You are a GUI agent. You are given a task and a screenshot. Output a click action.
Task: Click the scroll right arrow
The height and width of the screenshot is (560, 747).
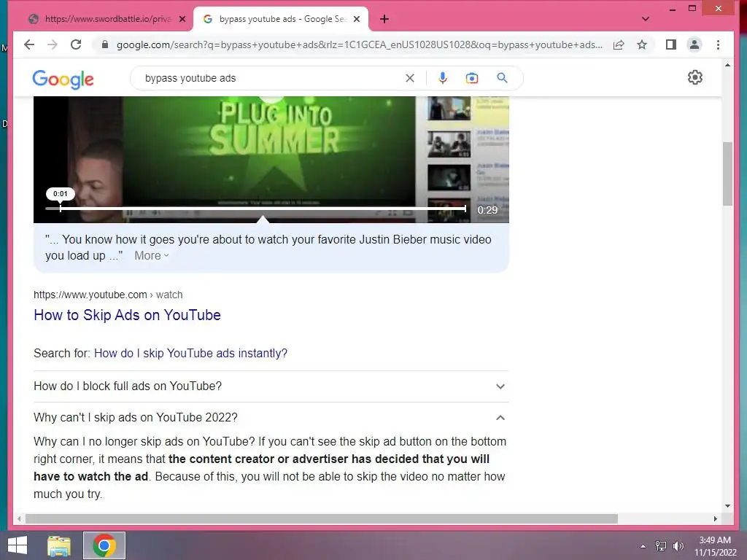715,518
